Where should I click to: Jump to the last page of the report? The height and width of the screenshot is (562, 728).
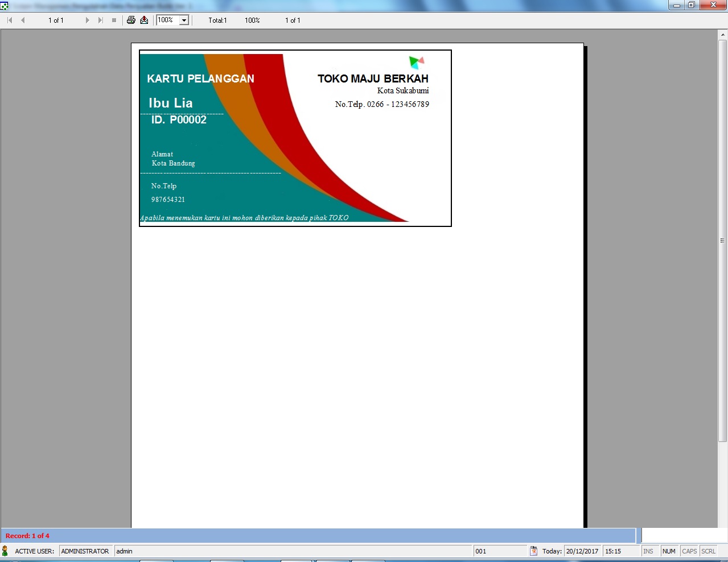(x=101, y=20)
